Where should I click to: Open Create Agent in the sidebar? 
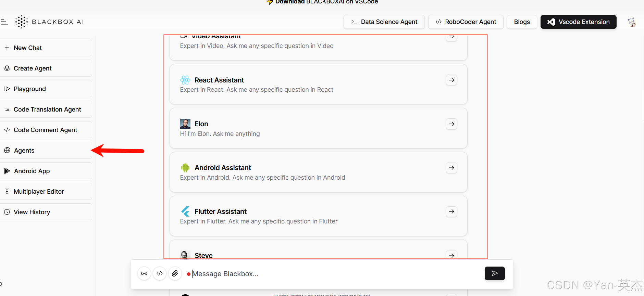pos(46,68)
